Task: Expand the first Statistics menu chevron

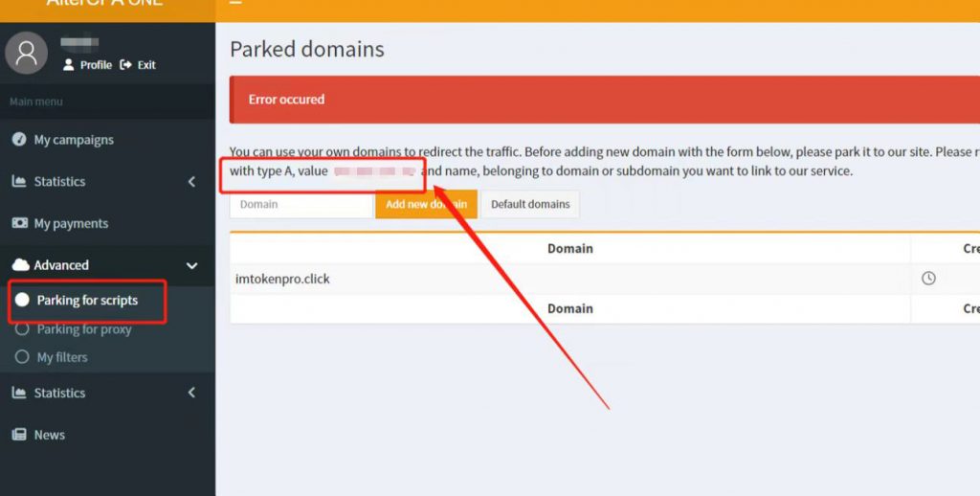Action: pos(191,181)
